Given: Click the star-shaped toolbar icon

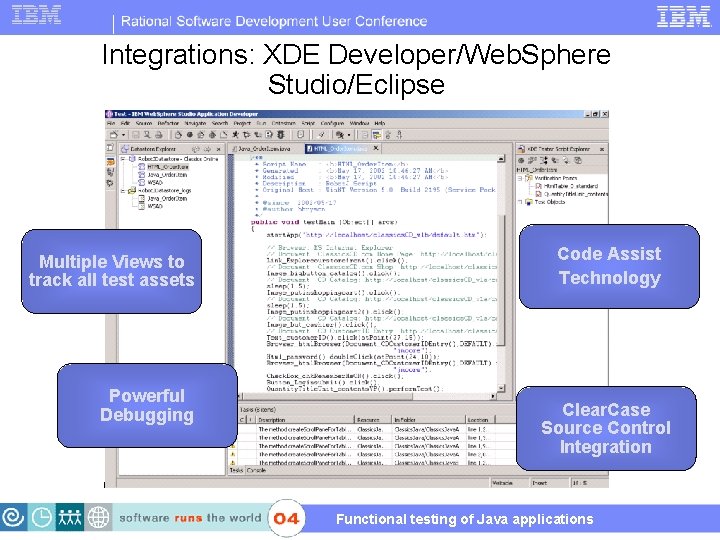Looking at the screenshot, I should (236, 135).
